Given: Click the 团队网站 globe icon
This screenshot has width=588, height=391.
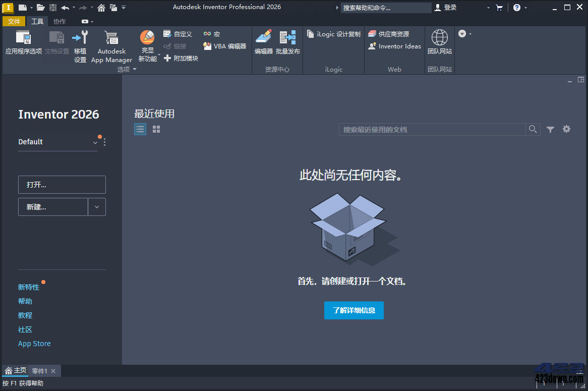Looking at the screenshot, I should [x=439, y=39].
